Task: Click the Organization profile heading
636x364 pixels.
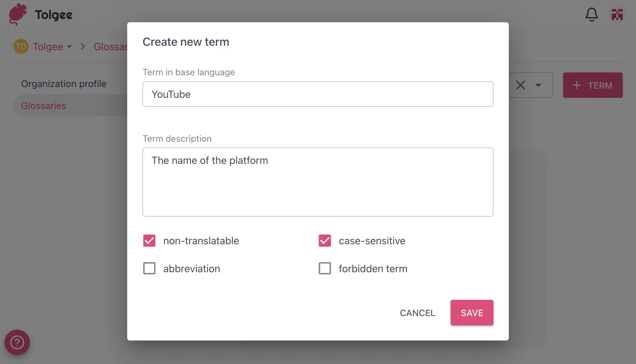Action: click(x=64, y=84)
